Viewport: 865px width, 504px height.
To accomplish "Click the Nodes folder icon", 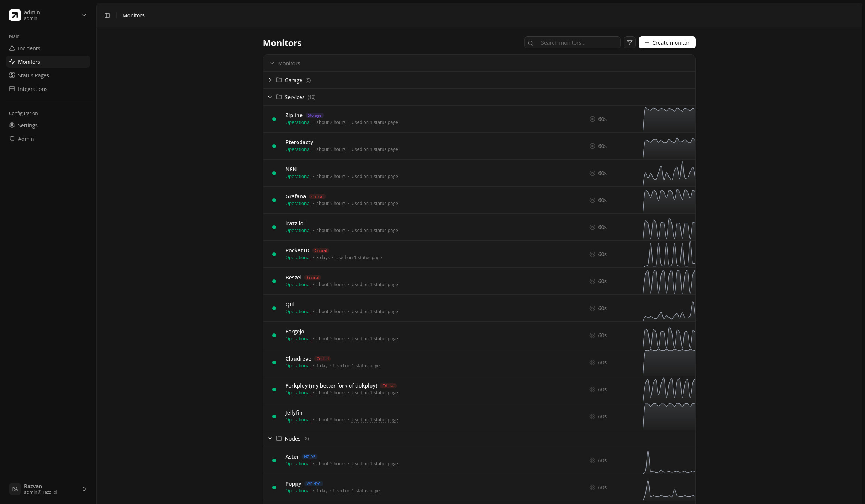I will (279, 438).
